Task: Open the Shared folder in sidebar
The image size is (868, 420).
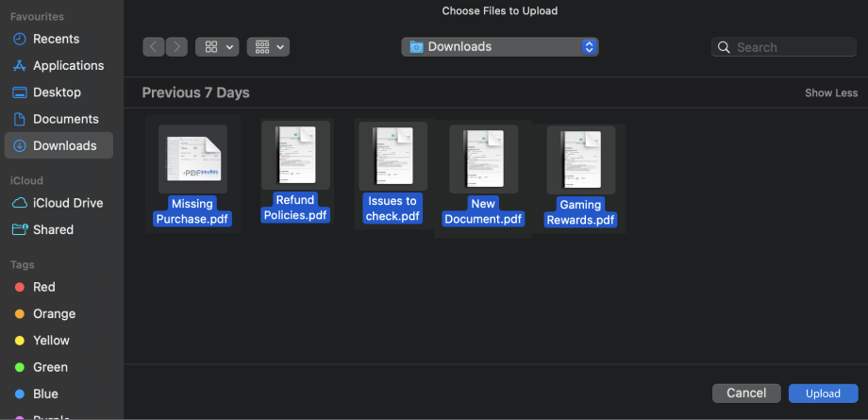Action: click(x=53, y=229)
